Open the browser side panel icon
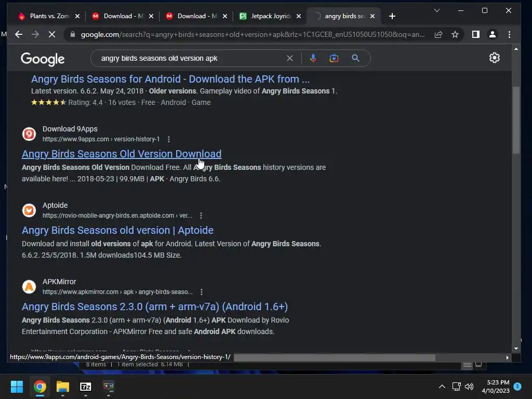532x399 pixels. (x=476, y=34)
